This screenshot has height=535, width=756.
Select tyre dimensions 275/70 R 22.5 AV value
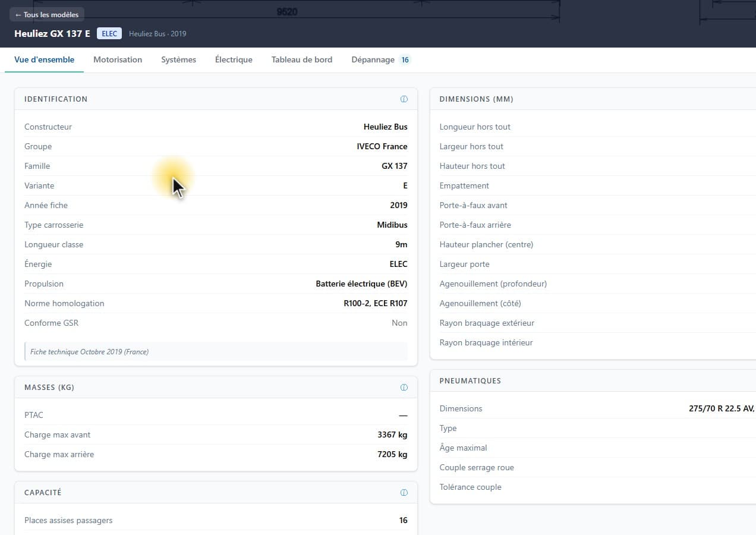tap(722, 408)
